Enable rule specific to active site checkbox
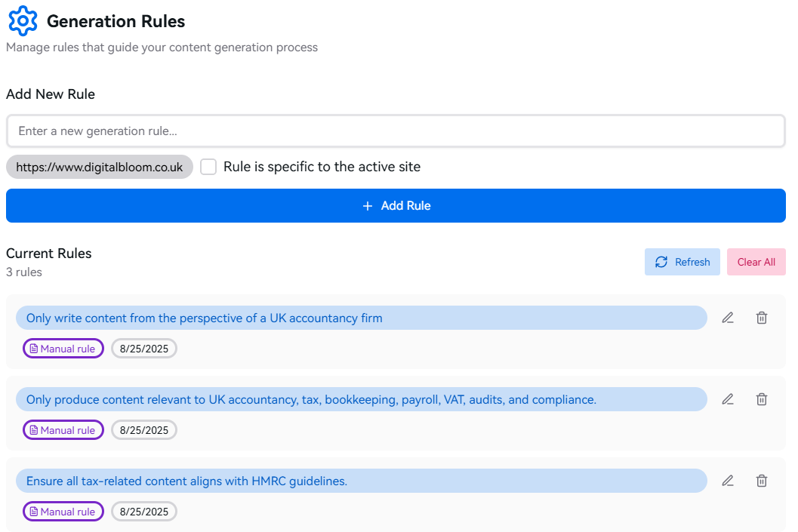The height and width of the screenshot is (532, 798). 208,167
